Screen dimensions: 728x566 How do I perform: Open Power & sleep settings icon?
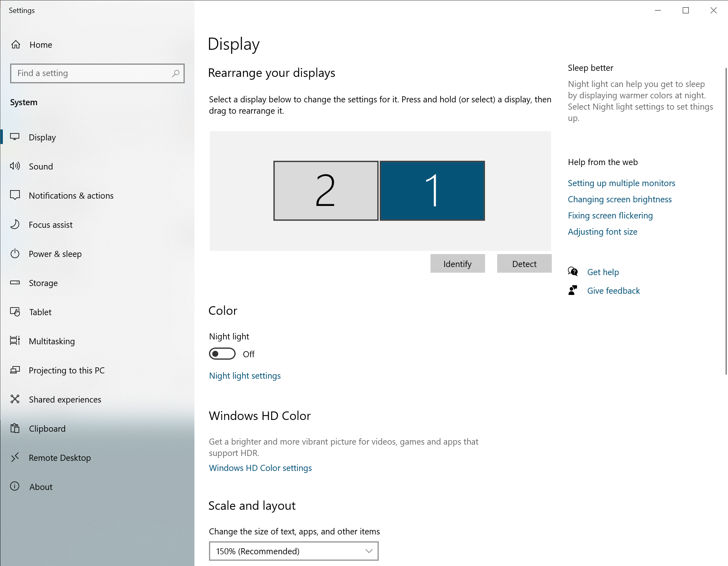[x=15, y=254]
